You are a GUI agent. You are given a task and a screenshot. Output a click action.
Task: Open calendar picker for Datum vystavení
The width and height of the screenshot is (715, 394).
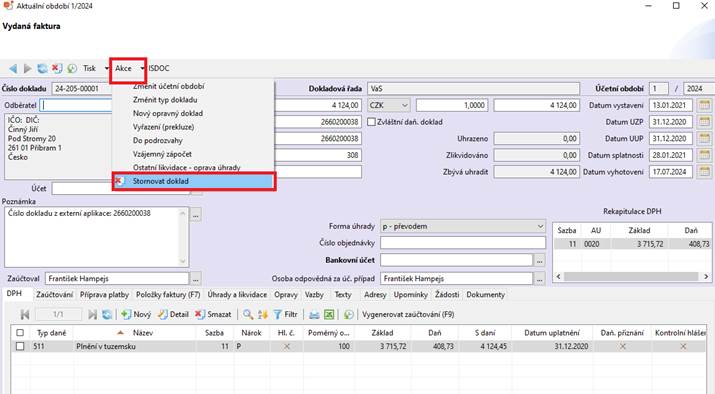[x=705, y=105]
